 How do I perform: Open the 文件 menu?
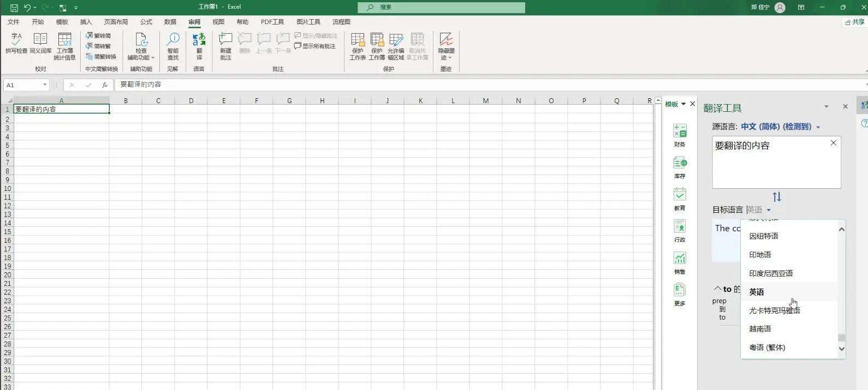point(14,22)
